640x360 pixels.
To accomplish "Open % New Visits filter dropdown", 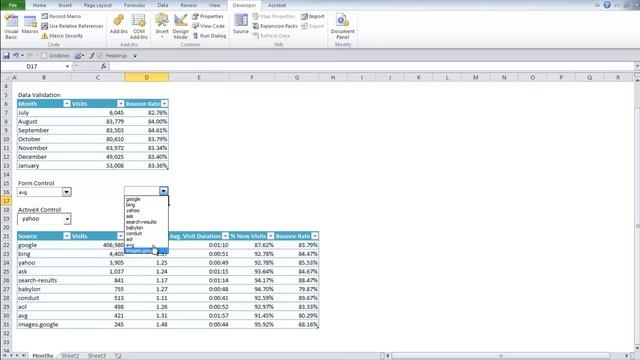I will (x=271, y=236).
